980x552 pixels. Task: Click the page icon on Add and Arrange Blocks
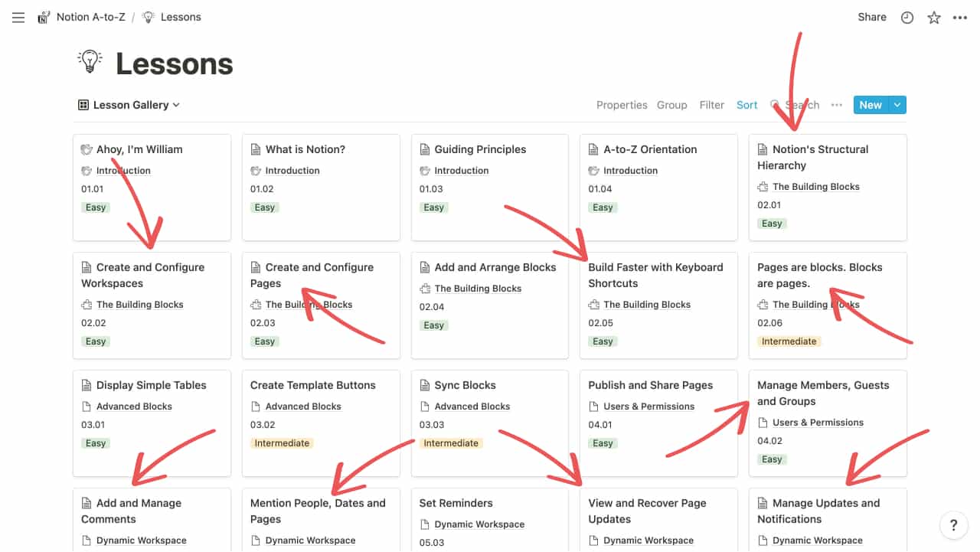(x=425, y=267)
